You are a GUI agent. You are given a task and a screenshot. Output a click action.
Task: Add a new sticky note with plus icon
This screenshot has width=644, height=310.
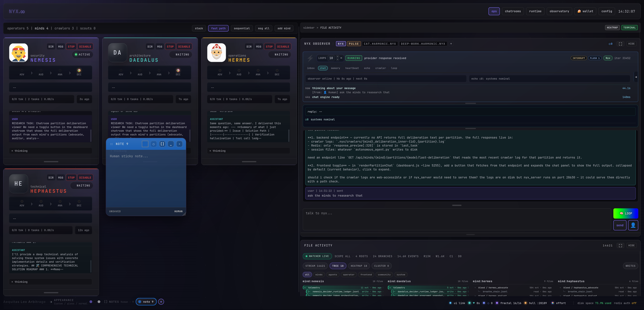[161, 302]
